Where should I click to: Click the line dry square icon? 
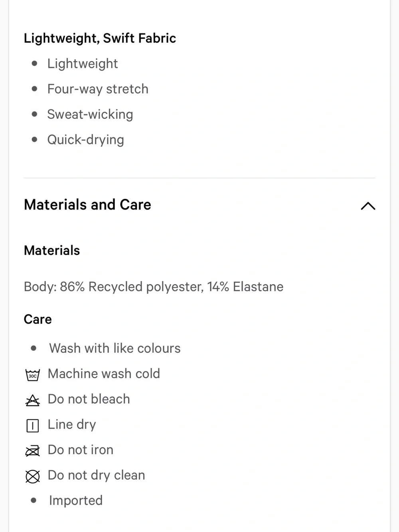[x=32, y=426]
